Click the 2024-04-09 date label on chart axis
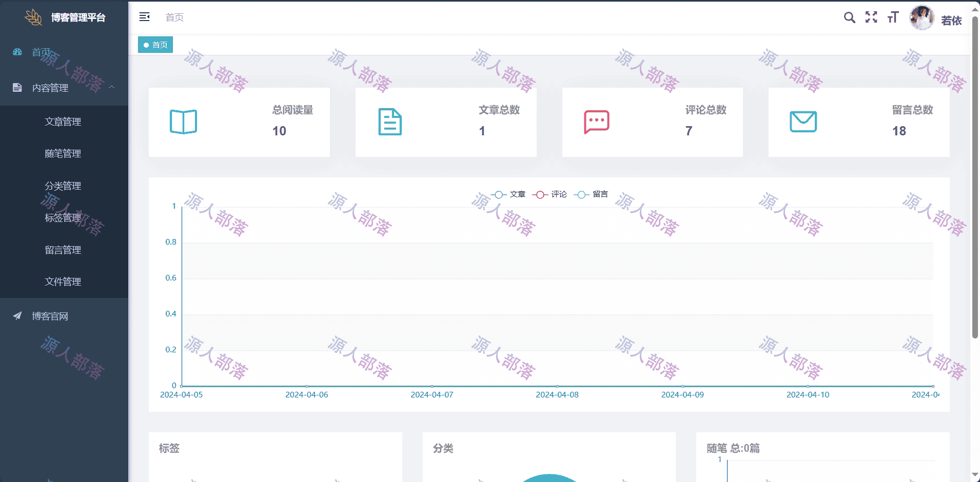 (682, 395)
